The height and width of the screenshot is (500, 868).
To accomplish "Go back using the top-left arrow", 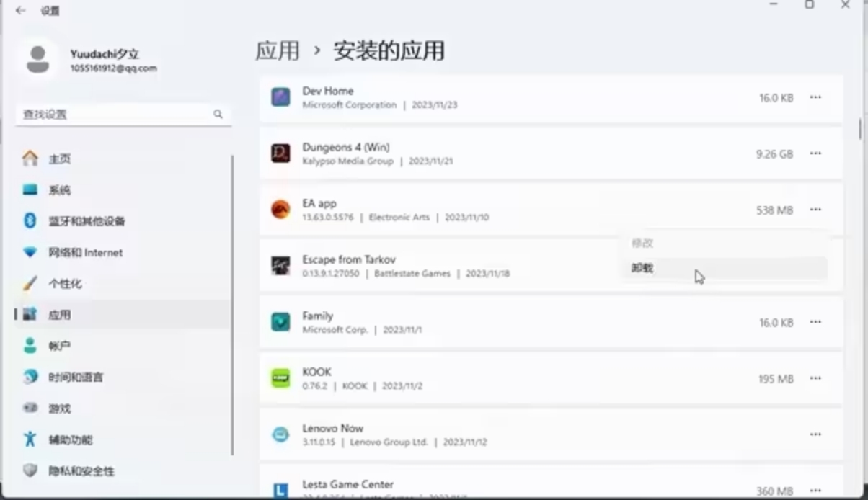I will (x=20, y=11).
